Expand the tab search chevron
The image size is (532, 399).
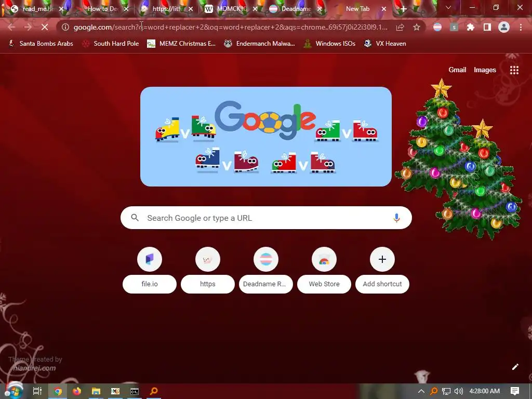(x=448, y=8)
